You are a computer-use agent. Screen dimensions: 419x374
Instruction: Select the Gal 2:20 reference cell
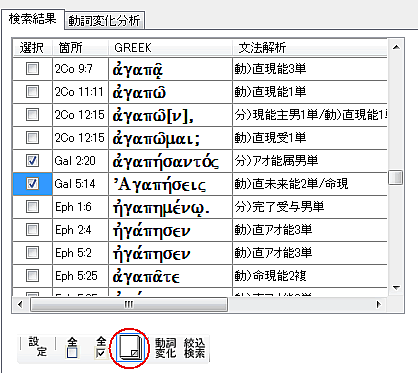[x=80, y=161]
